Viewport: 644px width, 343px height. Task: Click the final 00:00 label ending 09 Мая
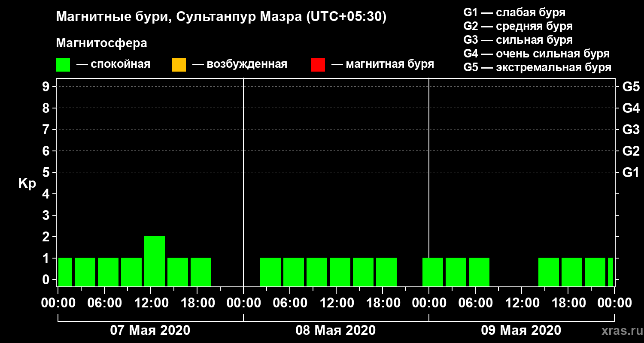[x=614, y=303]
